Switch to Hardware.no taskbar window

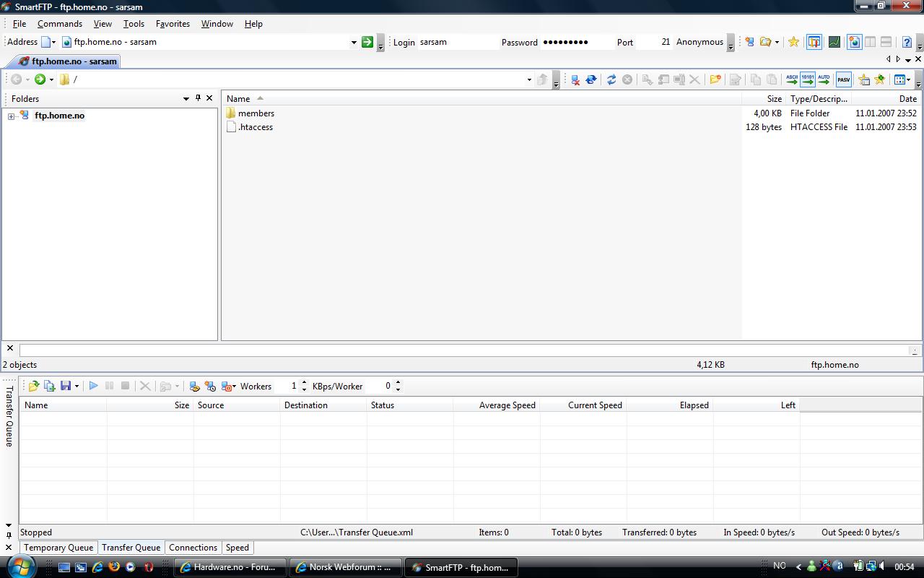(x=230, y=567)
